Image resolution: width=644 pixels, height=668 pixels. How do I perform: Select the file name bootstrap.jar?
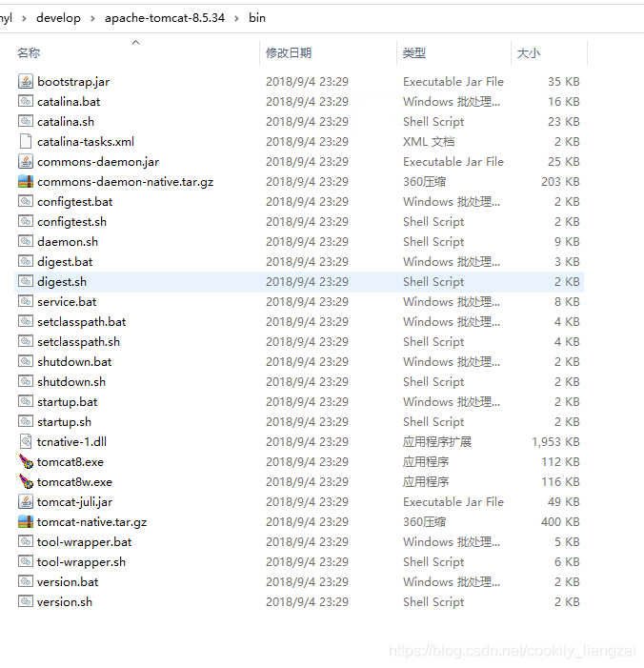tap(73, 81)
